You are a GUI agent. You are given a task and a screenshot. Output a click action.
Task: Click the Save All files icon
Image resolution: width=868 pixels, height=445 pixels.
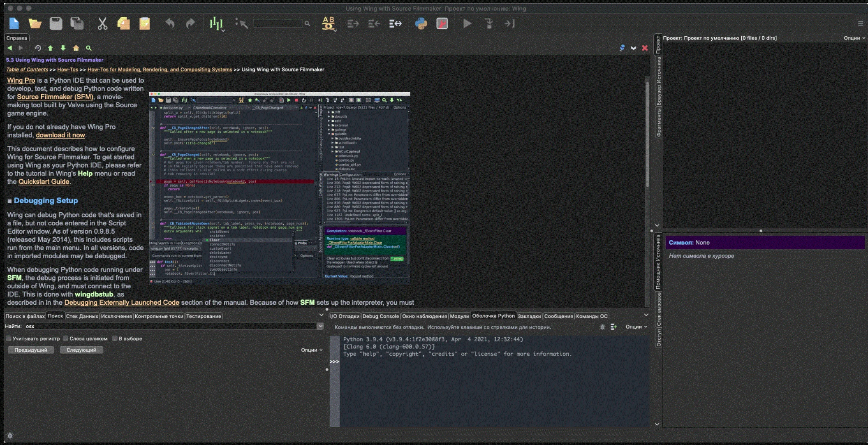point(77,23)
